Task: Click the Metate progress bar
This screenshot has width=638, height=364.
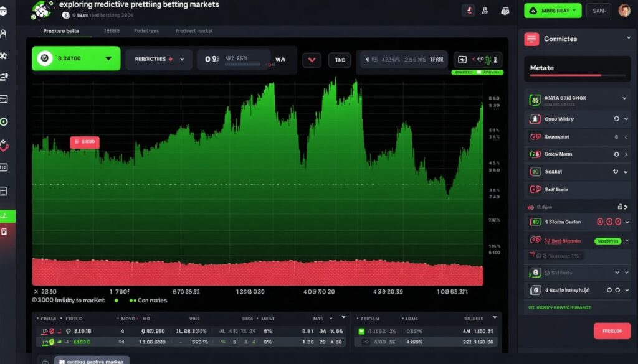Action: [578, 75]
